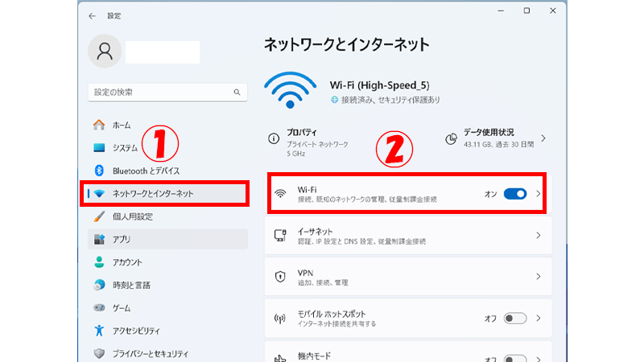Click the データ使用状況 pie chart icon
This screenshot has width=644, height=362.
pyautogui.click(x=451, y=138)
